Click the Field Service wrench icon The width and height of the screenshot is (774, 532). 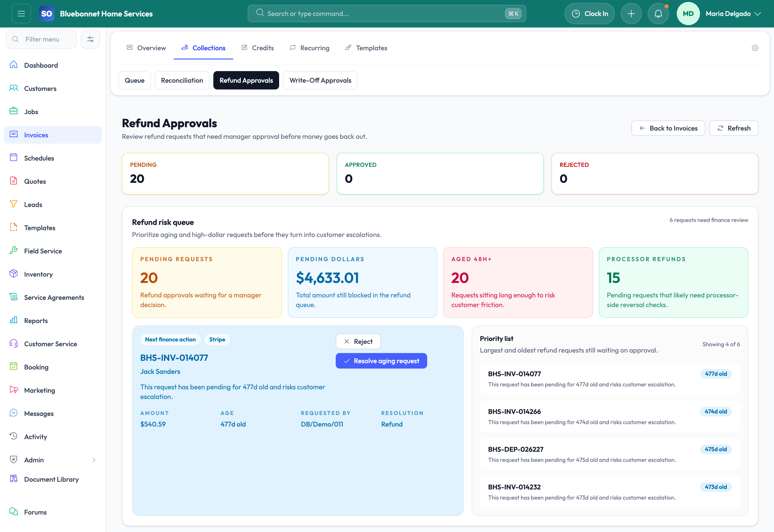[x=13, y=250]
